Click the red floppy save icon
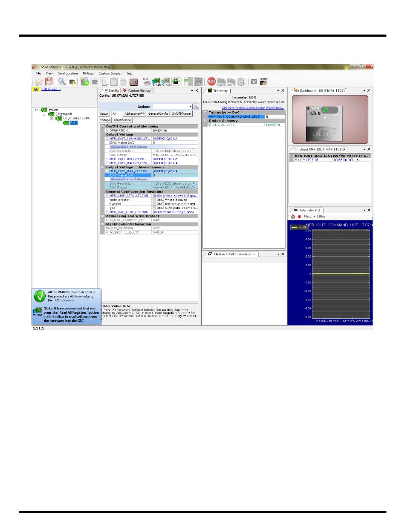This screenshot has height=532, width=405. click(49, 81)
